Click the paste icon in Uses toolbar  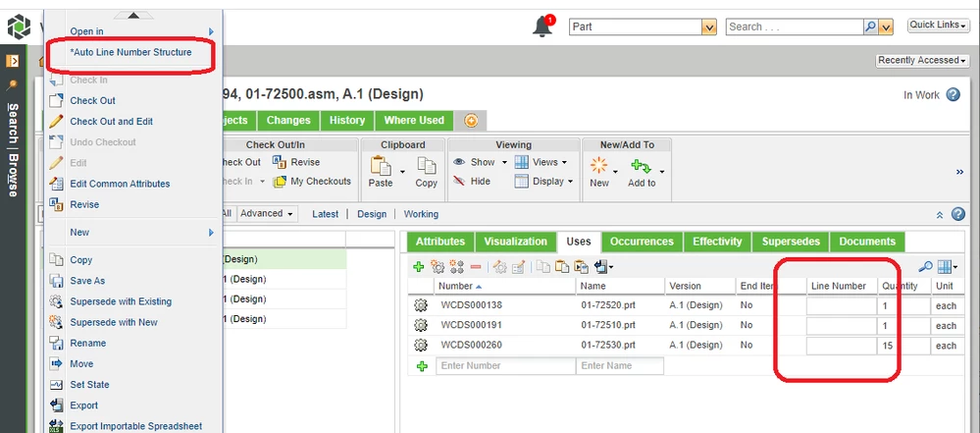pyautogui.click(x=562, y=267)
